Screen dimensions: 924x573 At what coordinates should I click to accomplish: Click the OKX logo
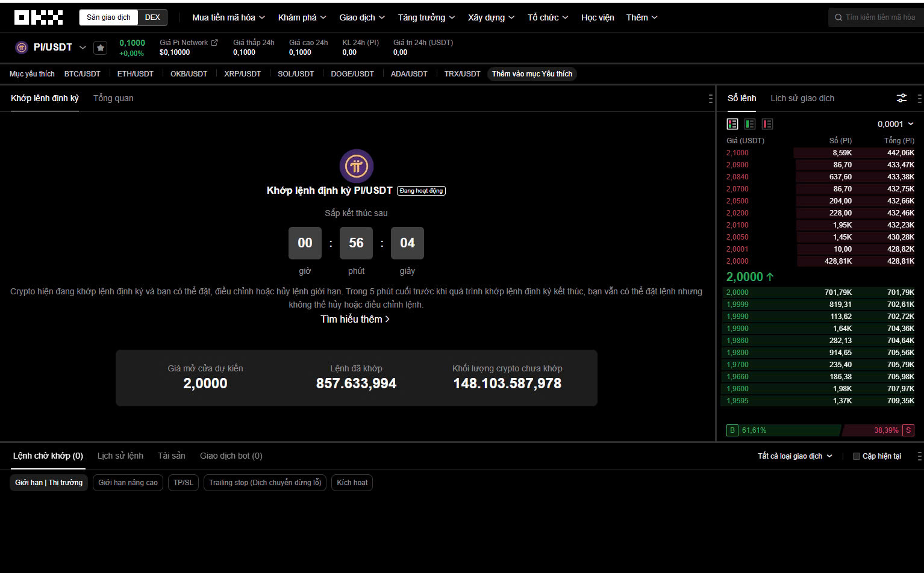(39, 17)
